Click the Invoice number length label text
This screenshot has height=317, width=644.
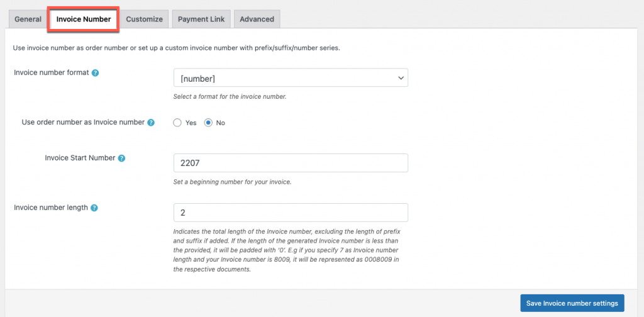51,208
